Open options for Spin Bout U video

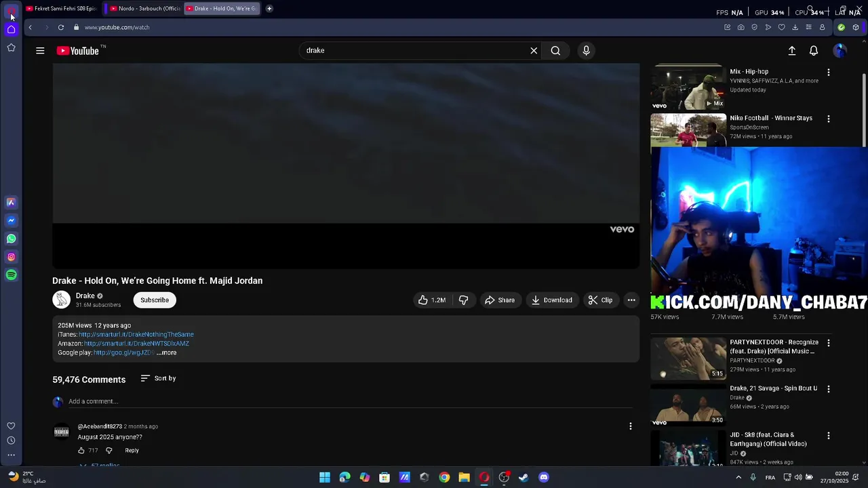[x=828, y=389]
